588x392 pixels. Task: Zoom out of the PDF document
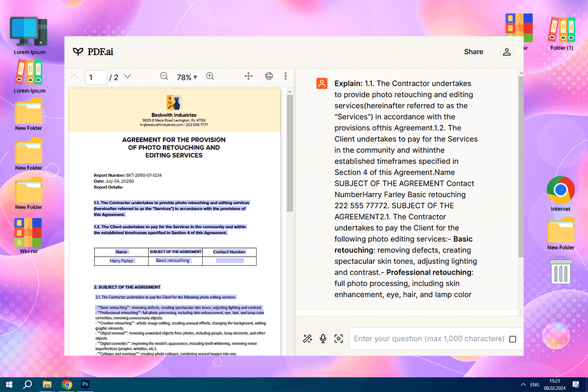pyautogui.click(x=164, y=76)
